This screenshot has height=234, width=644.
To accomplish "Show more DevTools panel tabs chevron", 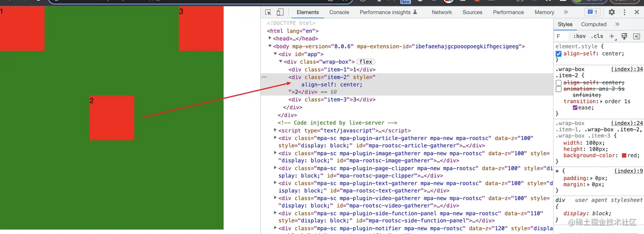I will coord(566,12).
